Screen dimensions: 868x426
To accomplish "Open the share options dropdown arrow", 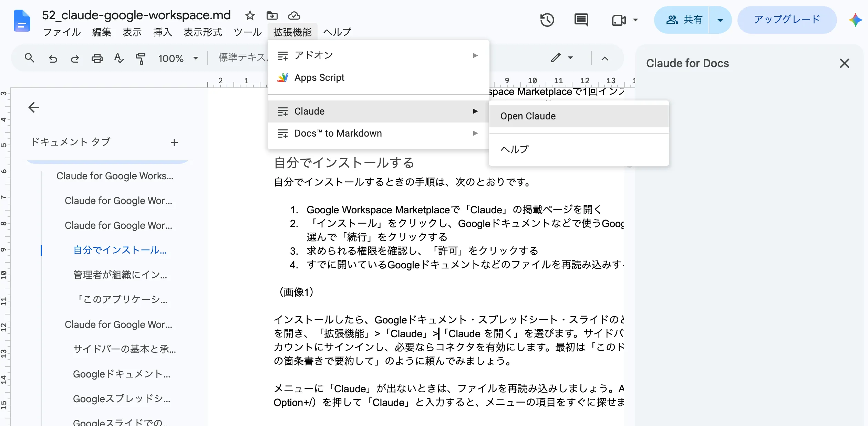I will pyautogui.click(x=720, y=20).
